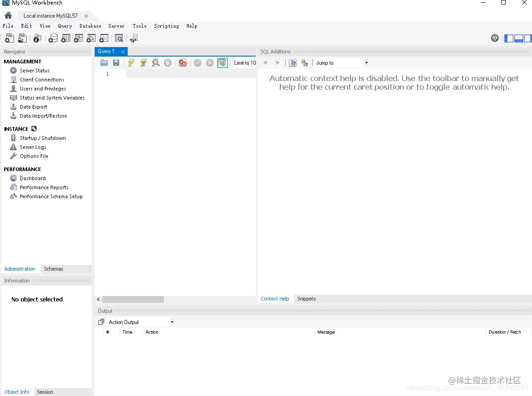
Task: Open Client Connections
Action: click(42, 80)
